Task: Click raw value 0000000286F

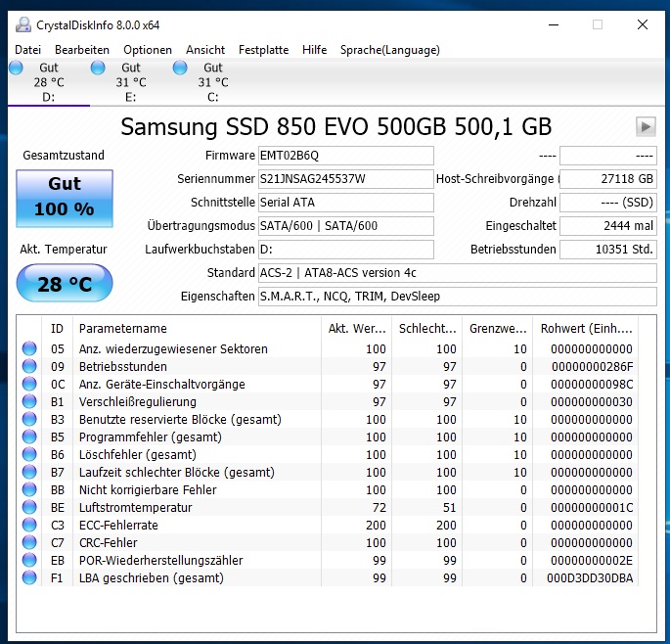Action: pyautogui.click(x=592, y=366)
